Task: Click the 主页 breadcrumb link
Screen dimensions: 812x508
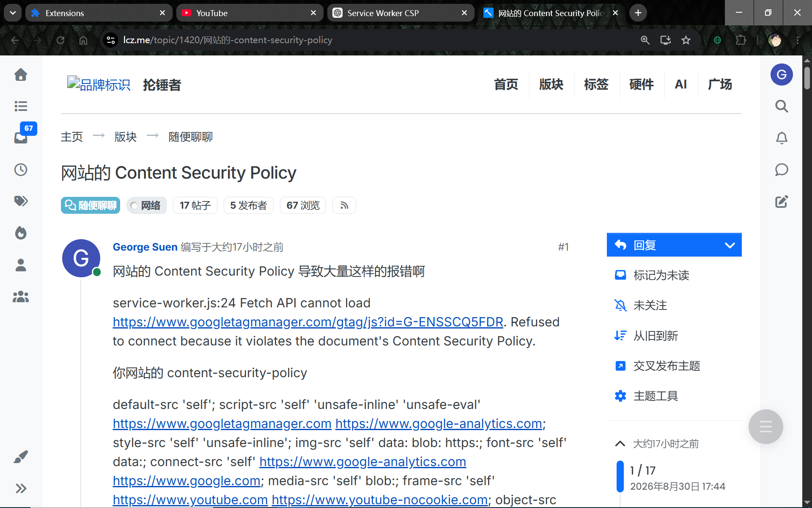Action: [72, 137]
